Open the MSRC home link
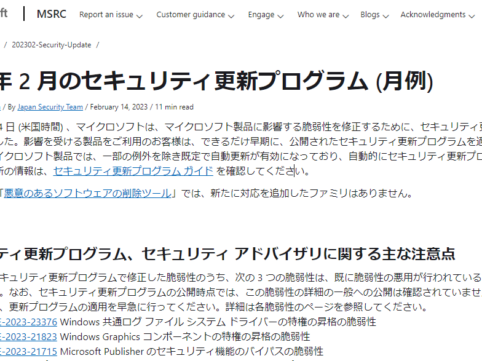The image size is (482, 361). pyautogui.click(x=51, y=14)
